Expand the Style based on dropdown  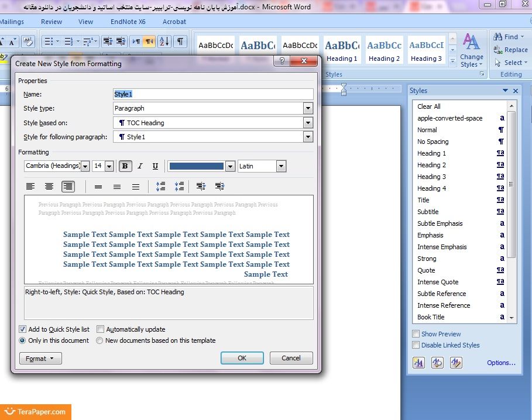pos(308,123)
